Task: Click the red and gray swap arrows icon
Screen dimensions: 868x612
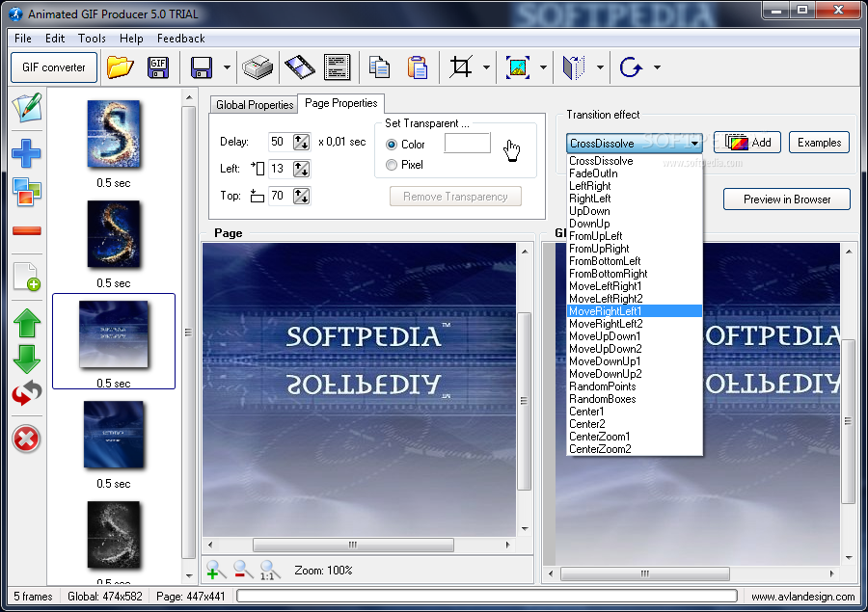Action: (x=27, y=393)
